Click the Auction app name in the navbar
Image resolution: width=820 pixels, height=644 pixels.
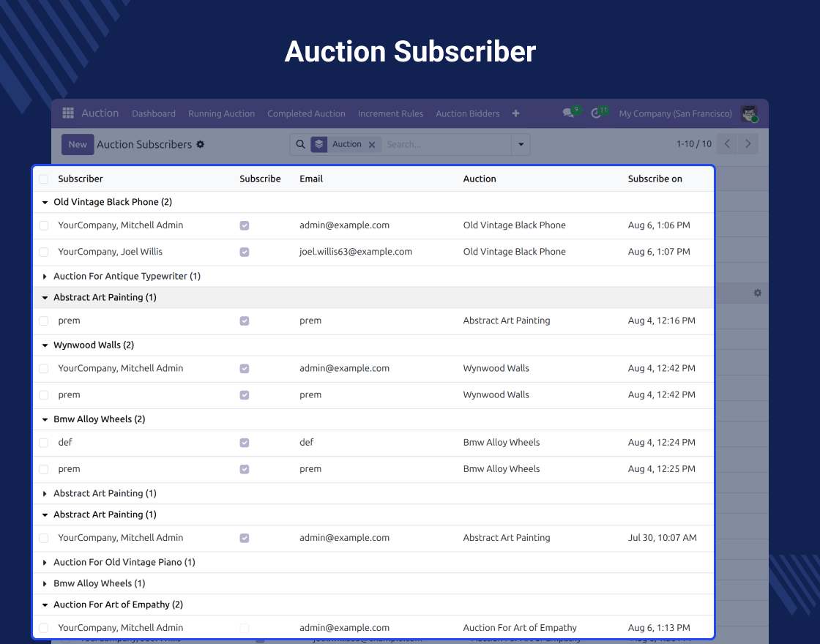(x=100, y=113)
